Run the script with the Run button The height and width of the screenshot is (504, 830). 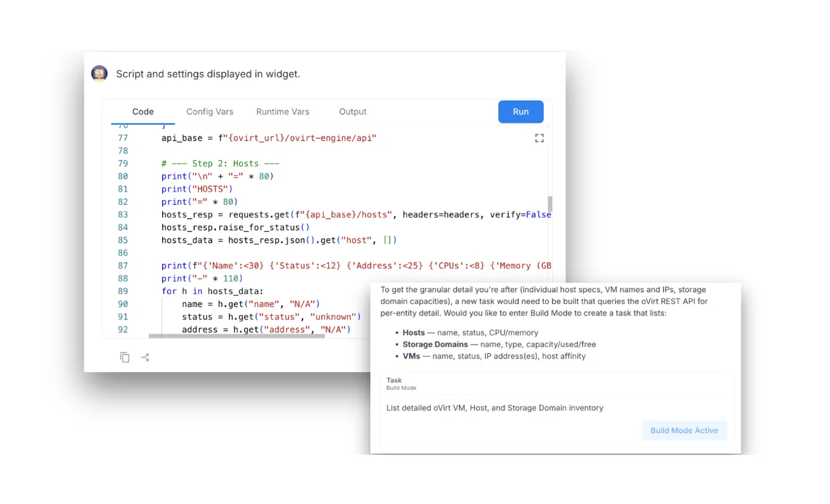[x=521, y=112]
